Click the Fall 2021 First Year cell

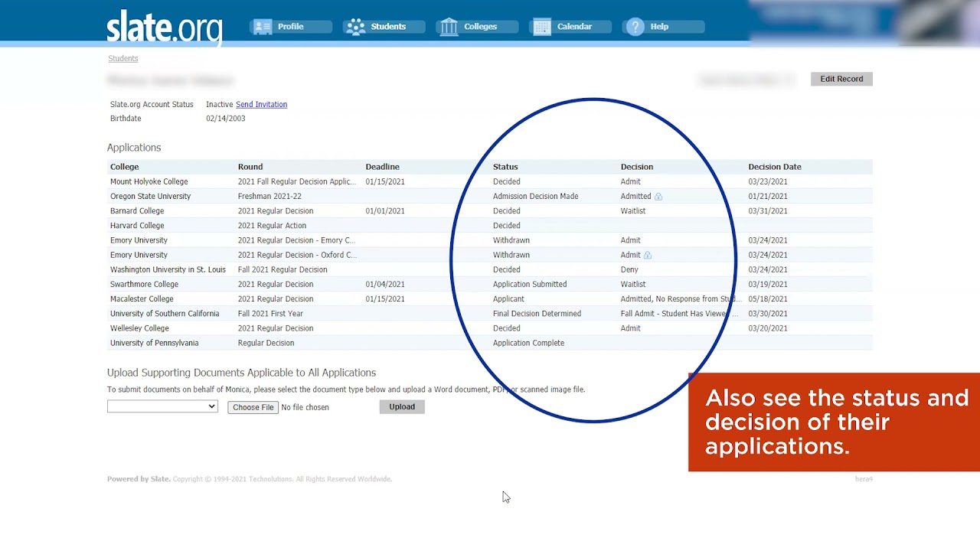coord(270,314)
